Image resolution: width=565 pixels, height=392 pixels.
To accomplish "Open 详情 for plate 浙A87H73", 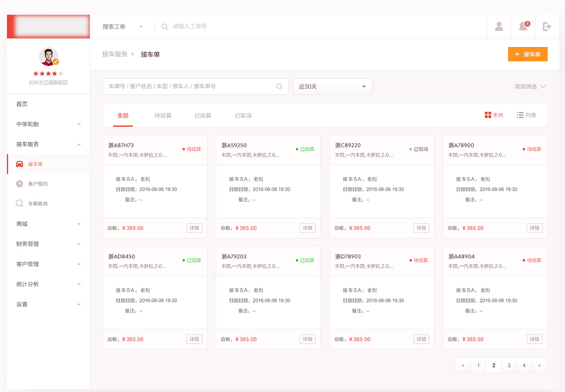I will (x=194, y=228).
